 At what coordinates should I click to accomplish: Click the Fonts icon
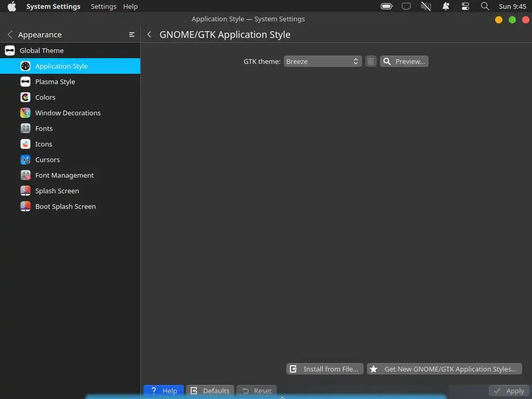pyautogui.click(x=25, y=129)
